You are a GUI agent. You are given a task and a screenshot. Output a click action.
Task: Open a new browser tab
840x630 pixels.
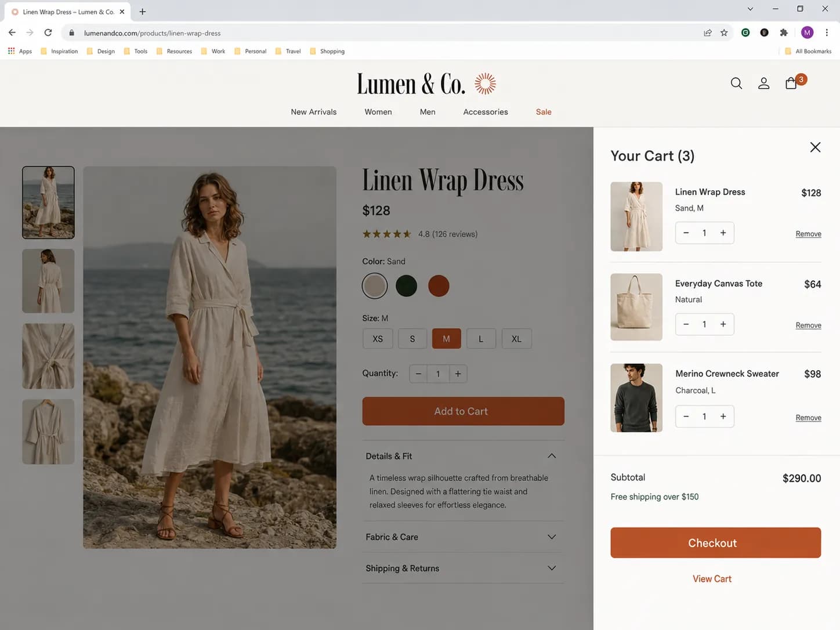[143, 12]
